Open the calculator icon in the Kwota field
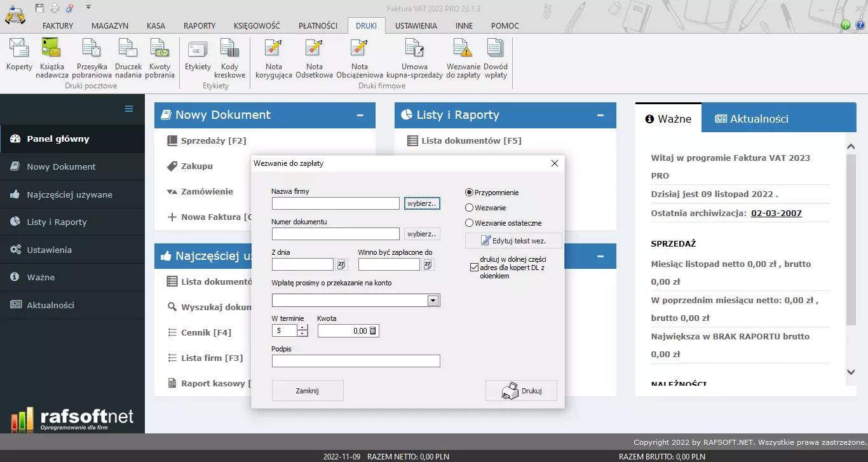The width and height of the screenshot is (868, 462). pos(373,330)
